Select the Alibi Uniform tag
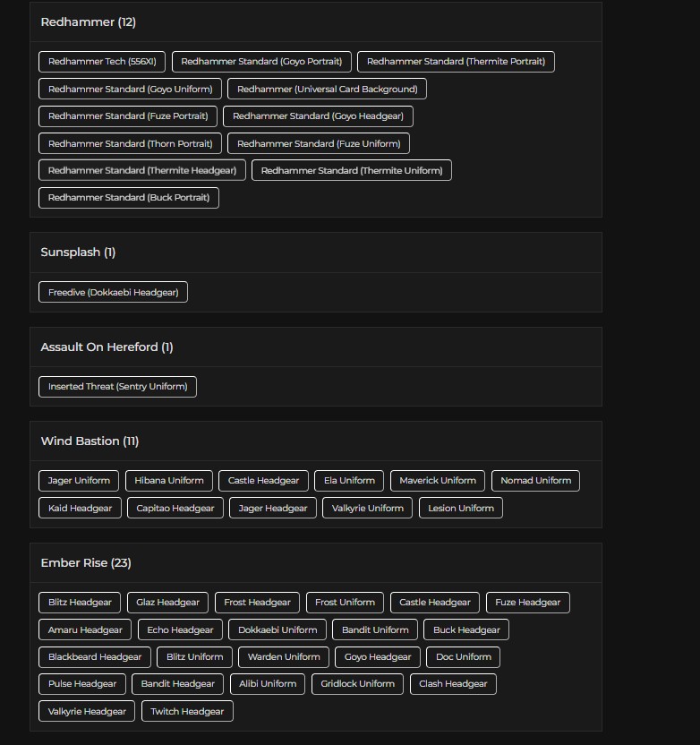 point(268,684)
